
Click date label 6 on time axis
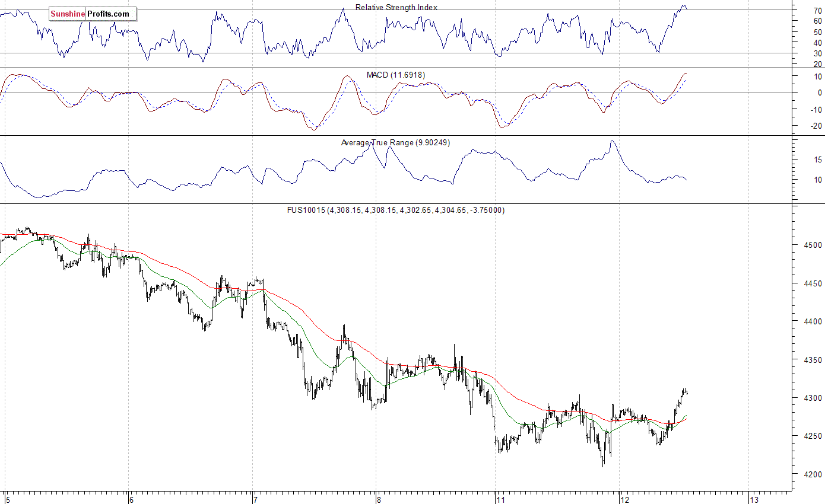tap(131, 500)
